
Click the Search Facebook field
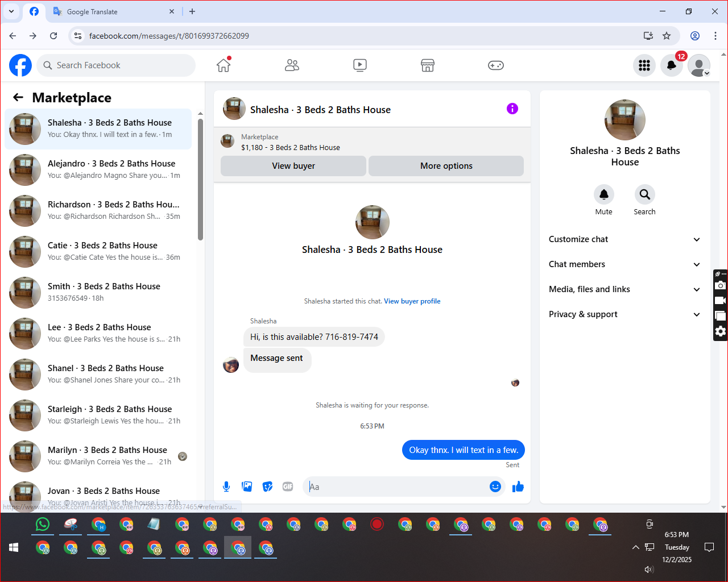point(116,65)
